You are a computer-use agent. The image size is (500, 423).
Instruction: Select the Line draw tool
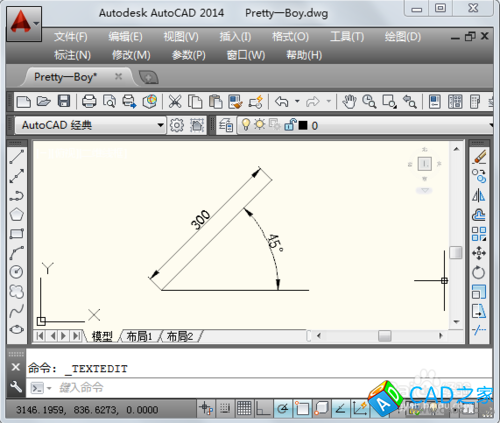pos(16,157)
